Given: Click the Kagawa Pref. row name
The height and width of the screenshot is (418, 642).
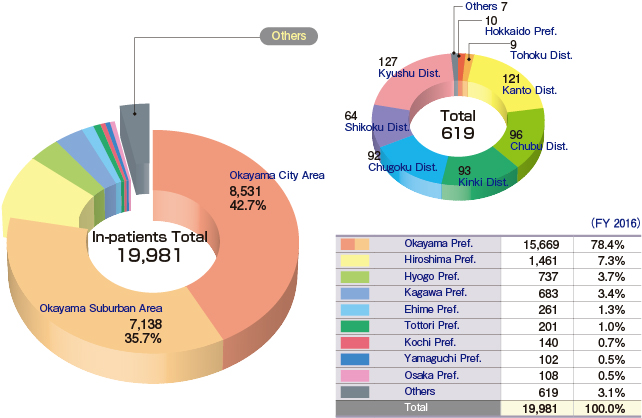Looking at the screenshot, I should 436,293.
